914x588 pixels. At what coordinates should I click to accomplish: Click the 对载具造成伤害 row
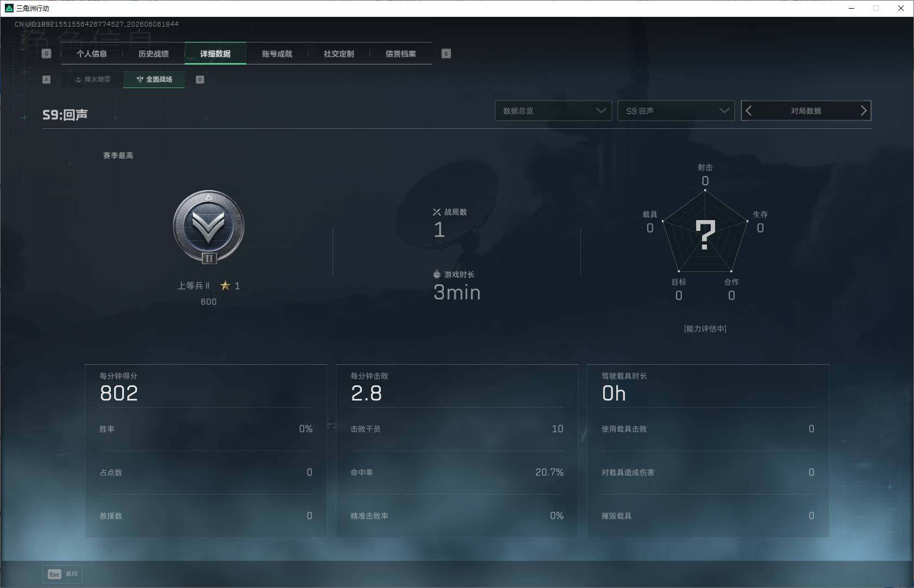pos(708,472)
